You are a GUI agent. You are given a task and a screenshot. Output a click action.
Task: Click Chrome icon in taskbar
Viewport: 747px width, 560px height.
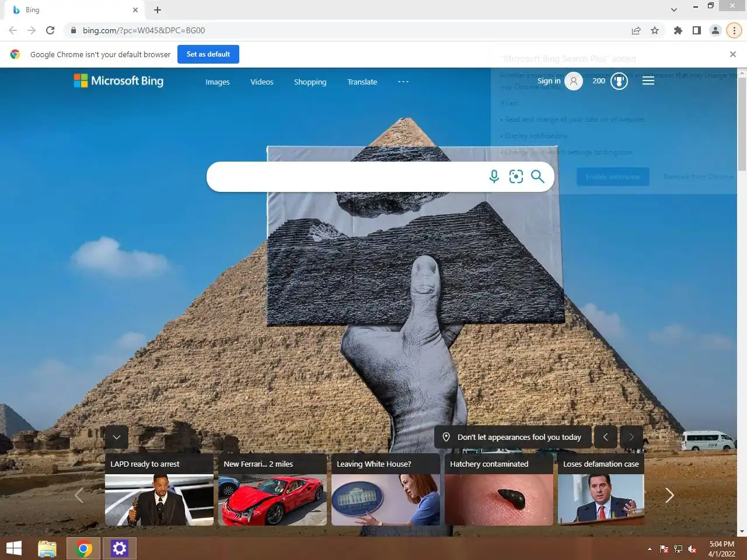tap(83, 548)
